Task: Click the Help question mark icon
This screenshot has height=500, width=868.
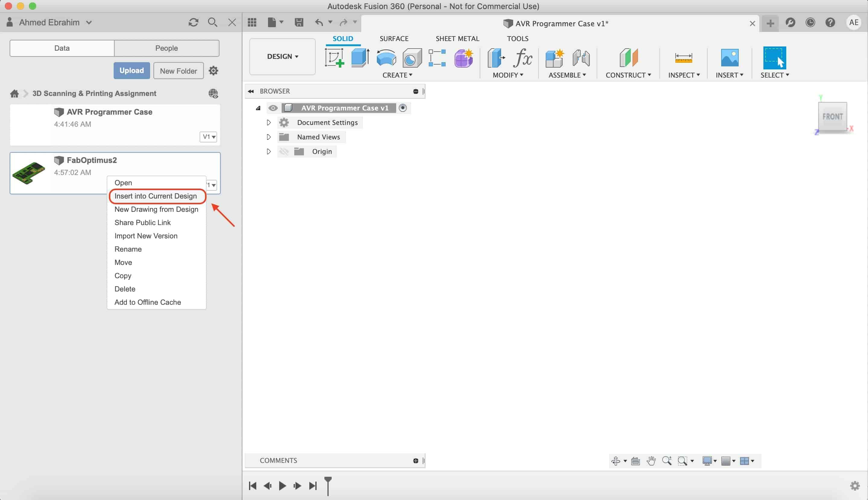Action: coord(830,23)
